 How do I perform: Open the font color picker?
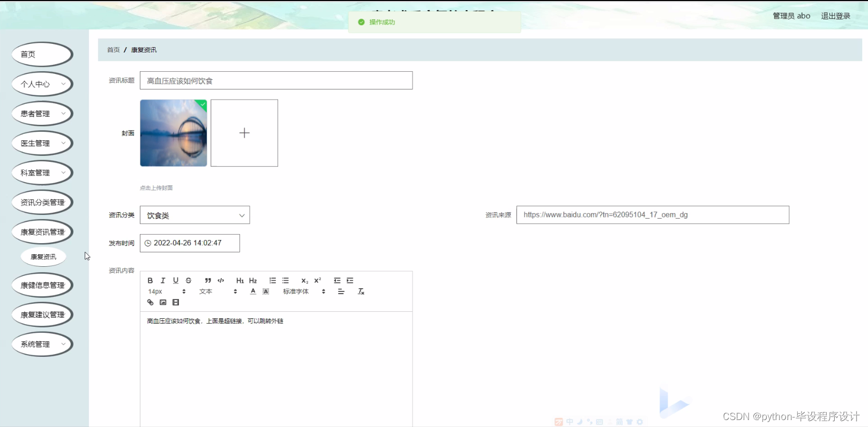(253, 291)
